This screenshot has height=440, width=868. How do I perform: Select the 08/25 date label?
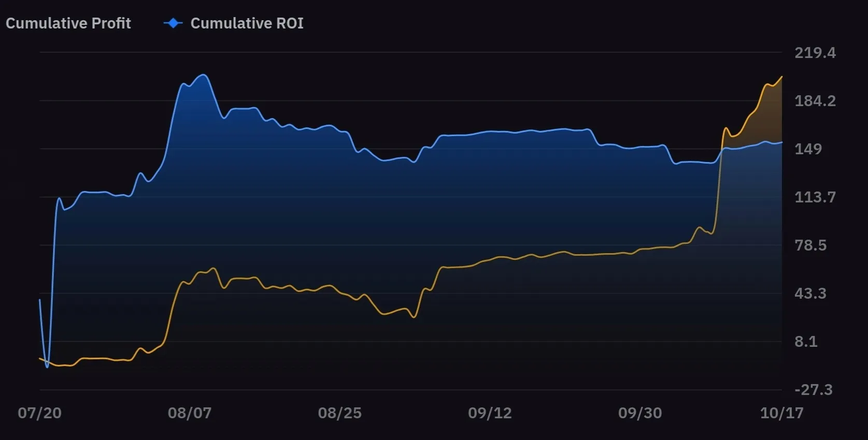(x=340, y=413)
